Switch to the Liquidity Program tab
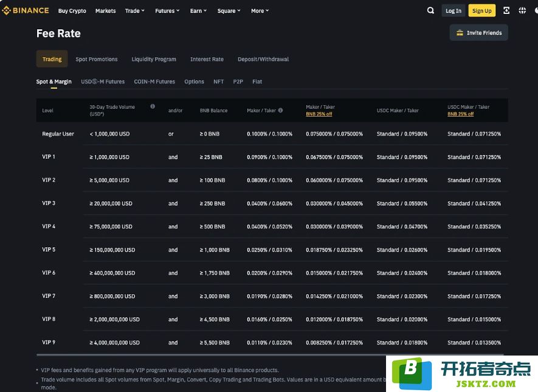Screen dimensions: 538x392 [154, 59]
